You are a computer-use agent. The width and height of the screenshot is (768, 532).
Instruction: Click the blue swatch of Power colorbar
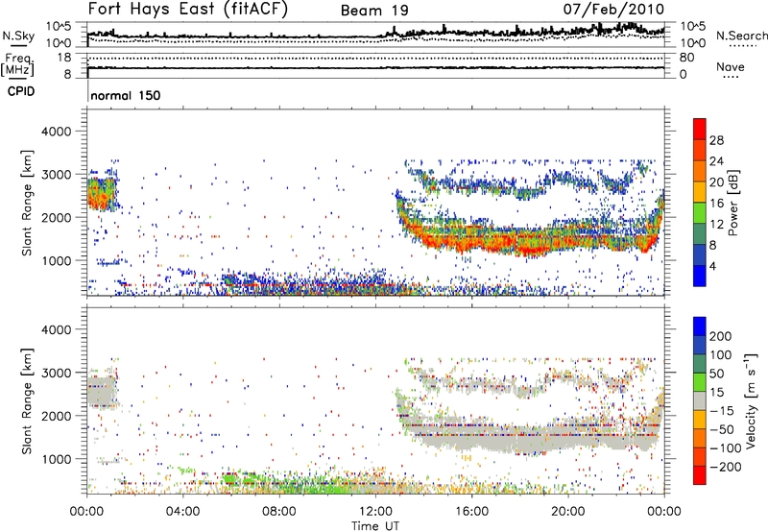700,276
